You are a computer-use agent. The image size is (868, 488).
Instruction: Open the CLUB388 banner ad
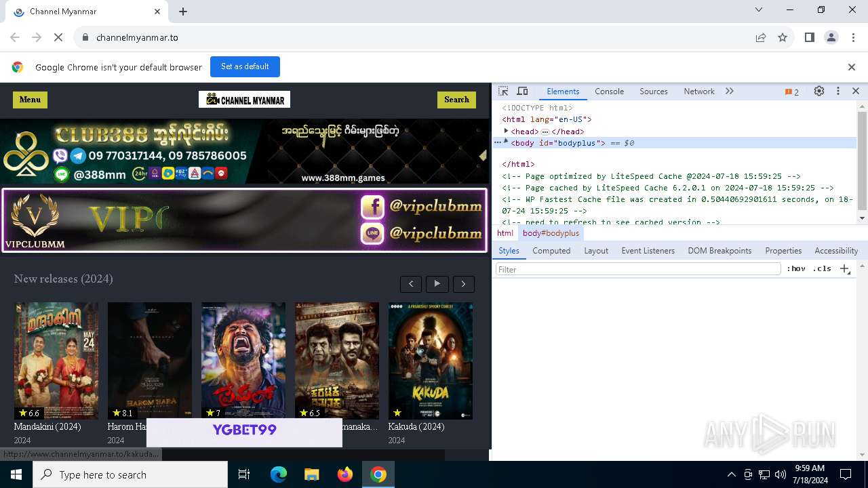[x=244, y=151]
